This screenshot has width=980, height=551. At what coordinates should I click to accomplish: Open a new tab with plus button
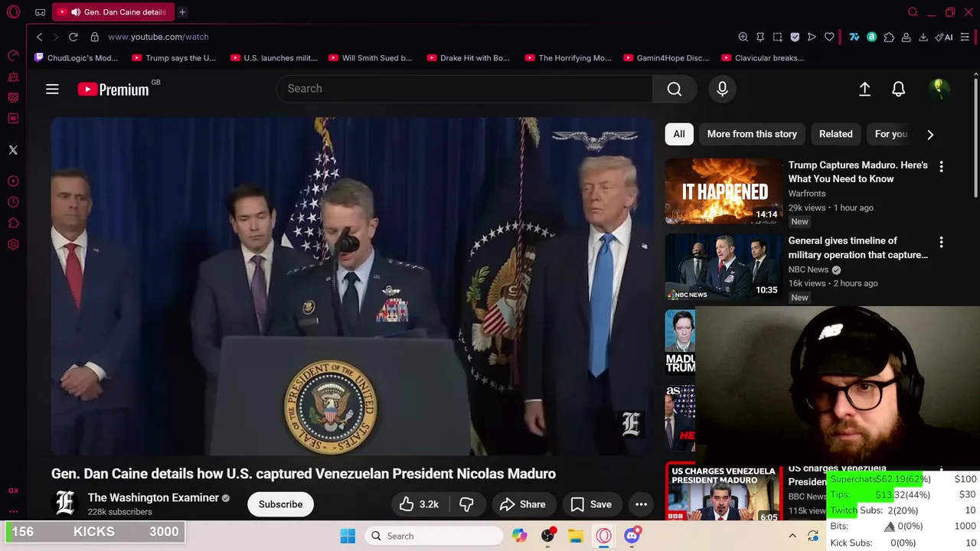[x=182, y=12]
